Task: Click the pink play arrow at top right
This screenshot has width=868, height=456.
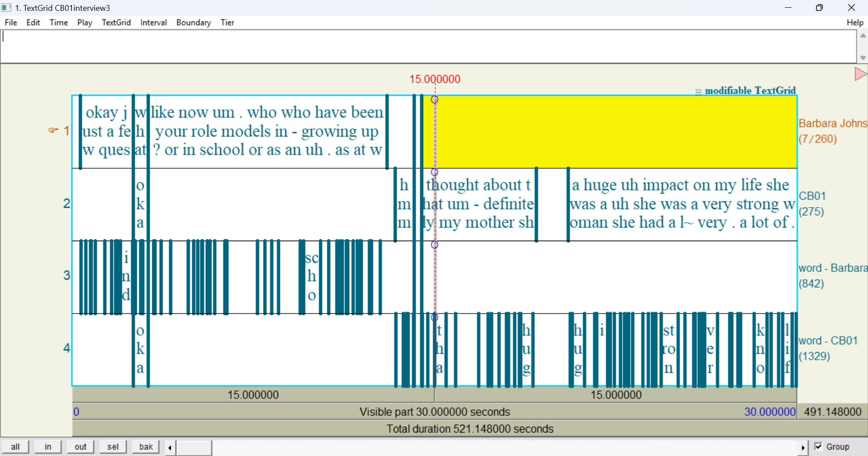Action: point(861,74)
